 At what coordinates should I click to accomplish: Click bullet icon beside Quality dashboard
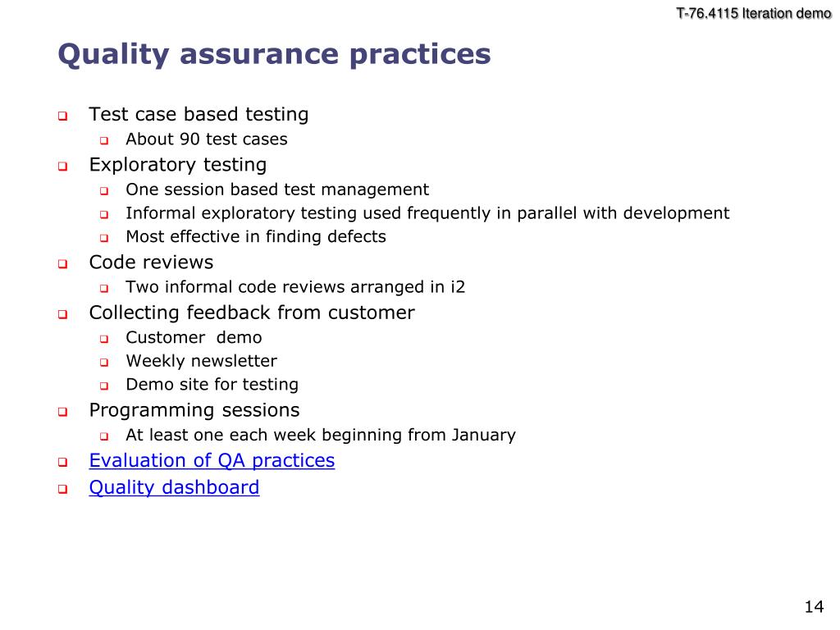click(62, 489)
